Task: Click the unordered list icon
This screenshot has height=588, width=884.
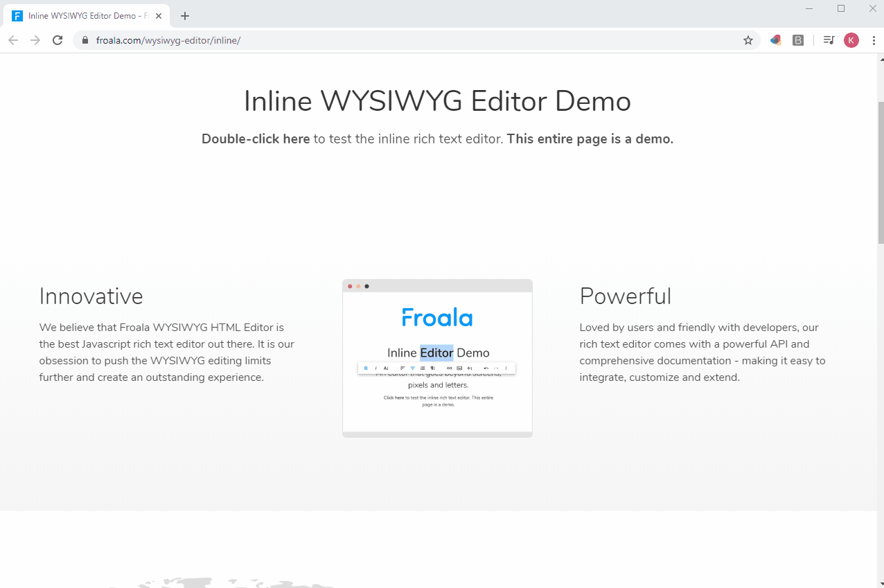Action: pos(423,368)
